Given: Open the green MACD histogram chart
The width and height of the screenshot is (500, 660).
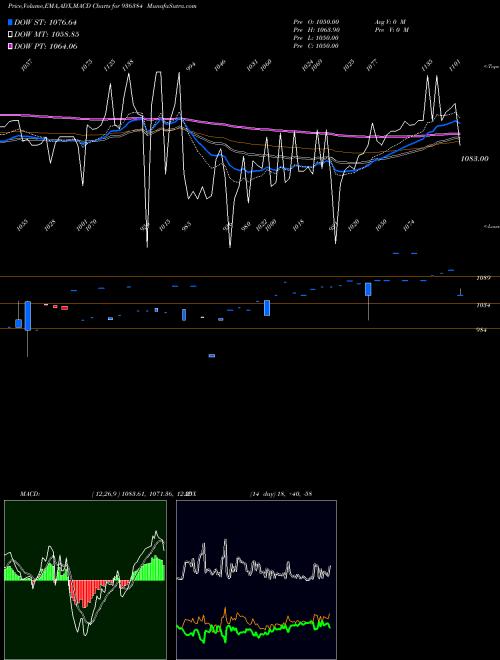Looking at the screenshot, I should [85, 580].
